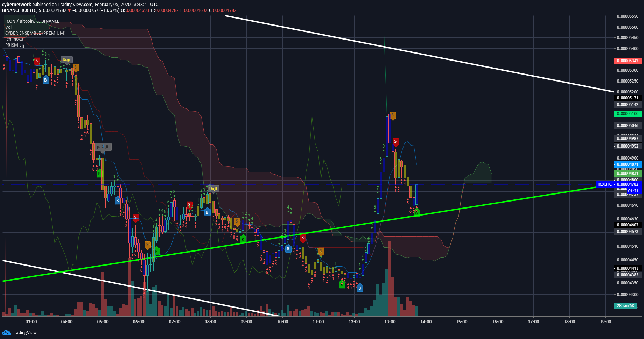Image resolution: width=644 pixels, height=339 pixels.
Task: Click the green 0.00004831 price label
Action: pos(628,174)
